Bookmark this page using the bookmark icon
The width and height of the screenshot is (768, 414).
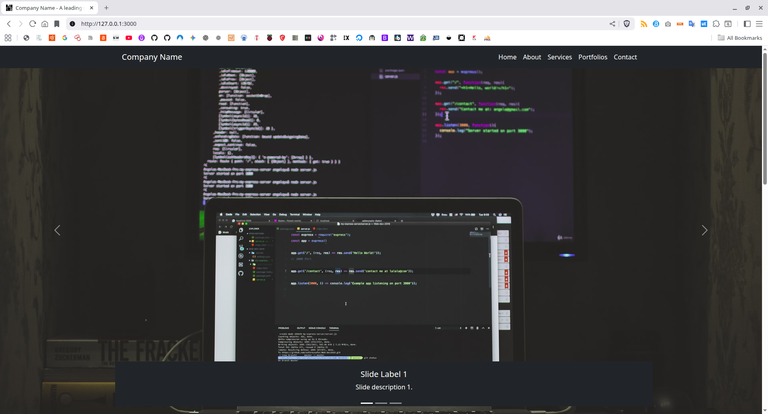coord(57,23)
